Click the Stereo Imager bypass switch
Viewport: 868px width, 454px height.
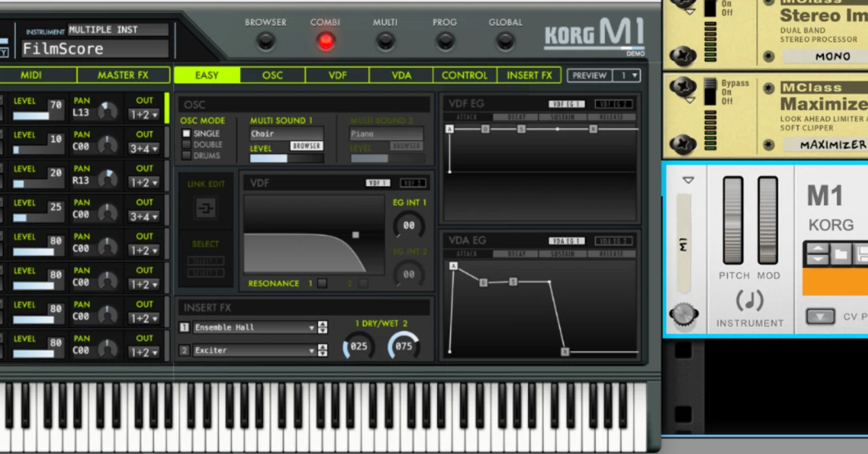[x=710, y=8]
